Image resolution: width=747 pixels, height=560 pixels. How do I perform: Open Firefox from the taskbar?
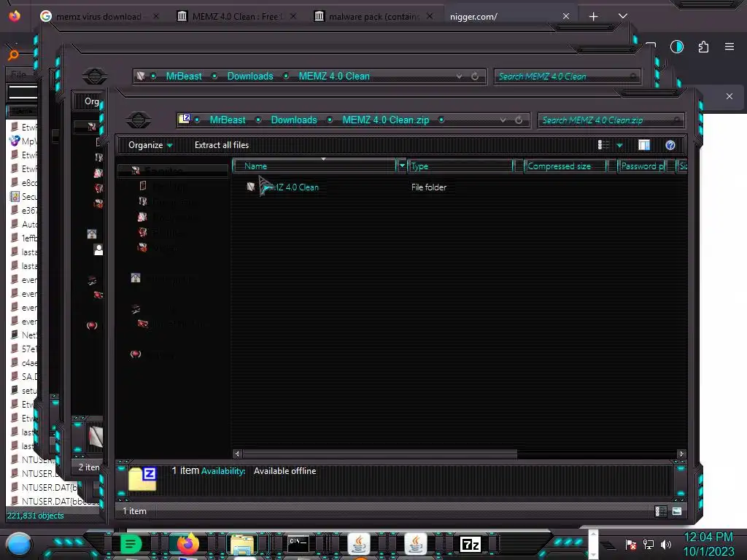[x=187, y=544]
